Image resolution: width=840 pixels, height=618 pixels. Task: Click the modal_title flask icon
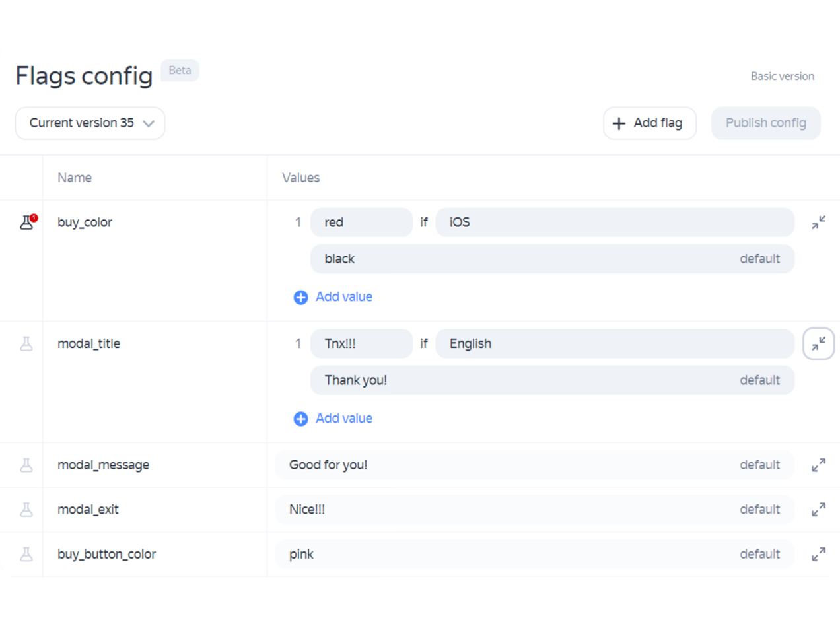pos(26,344)
